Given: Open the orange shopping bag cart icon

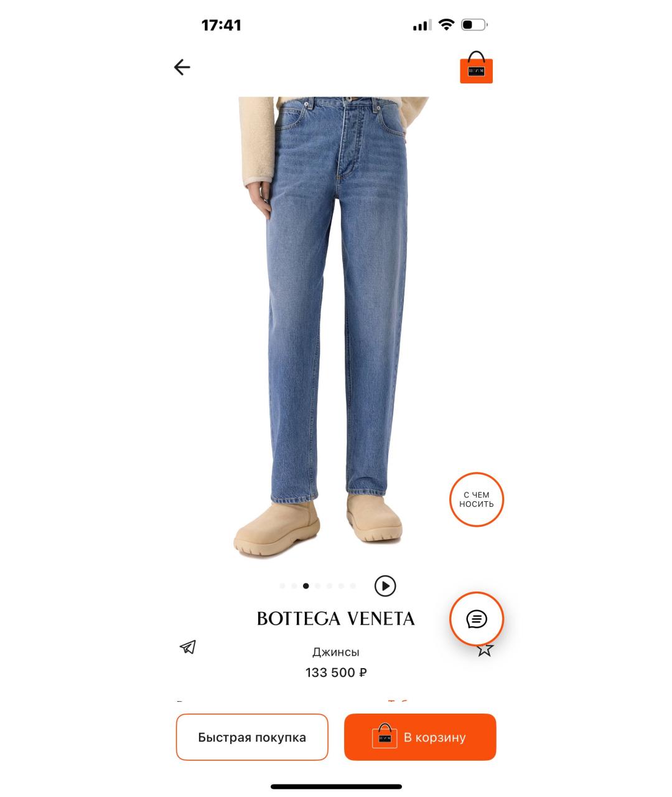Looking at the screenshot, I should point(477,67).
